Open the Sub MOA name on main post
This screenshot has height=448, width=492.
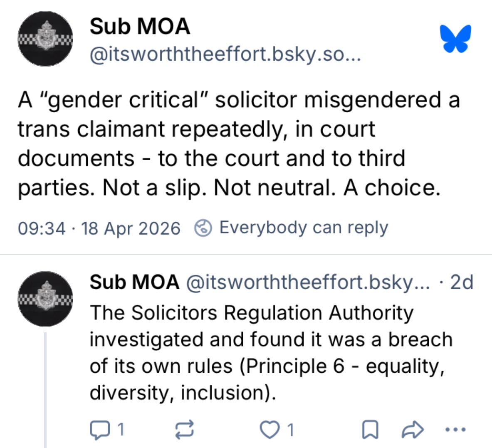point(140,27)
